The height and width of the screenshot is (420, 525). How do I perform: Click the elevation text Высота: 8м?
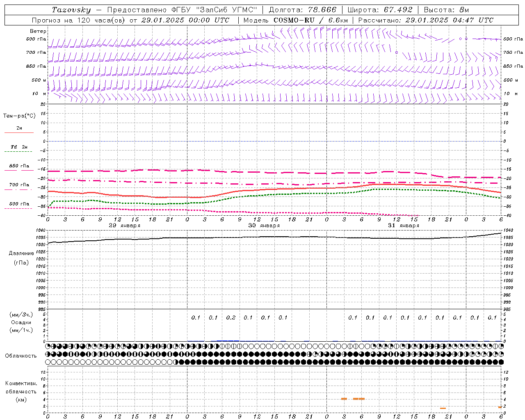tap(447, 10)
